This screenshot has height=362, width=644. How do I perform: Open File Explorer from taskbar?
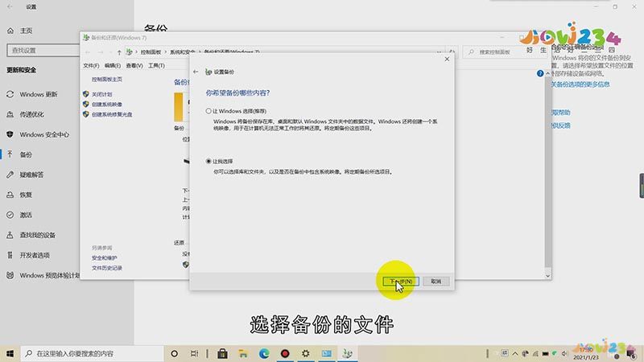coord(243,353)
